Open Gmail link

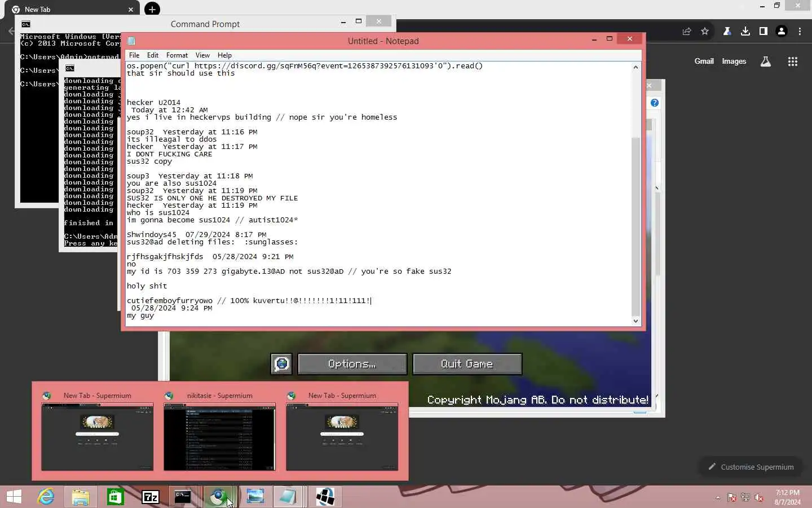pyautogui.click(x=704, y=62)
